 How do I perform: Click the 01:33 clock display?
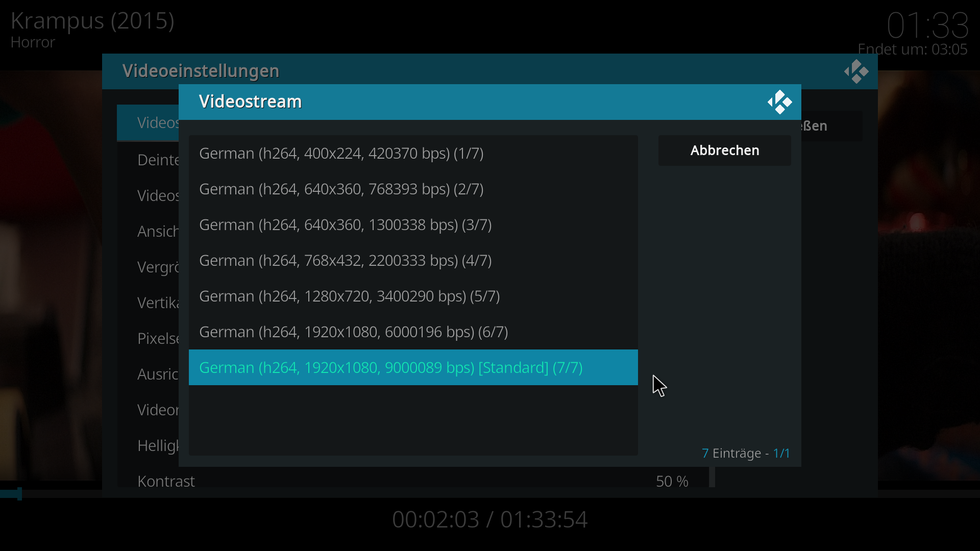pyautogui.click(x=927, y=26)
